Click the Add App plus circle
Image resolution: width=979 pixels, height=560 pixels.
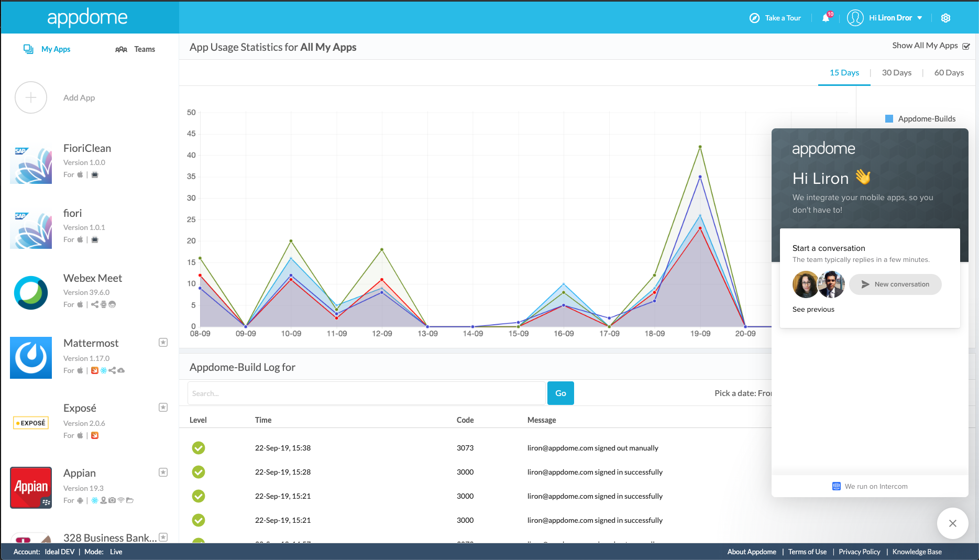tap(31, 97)
